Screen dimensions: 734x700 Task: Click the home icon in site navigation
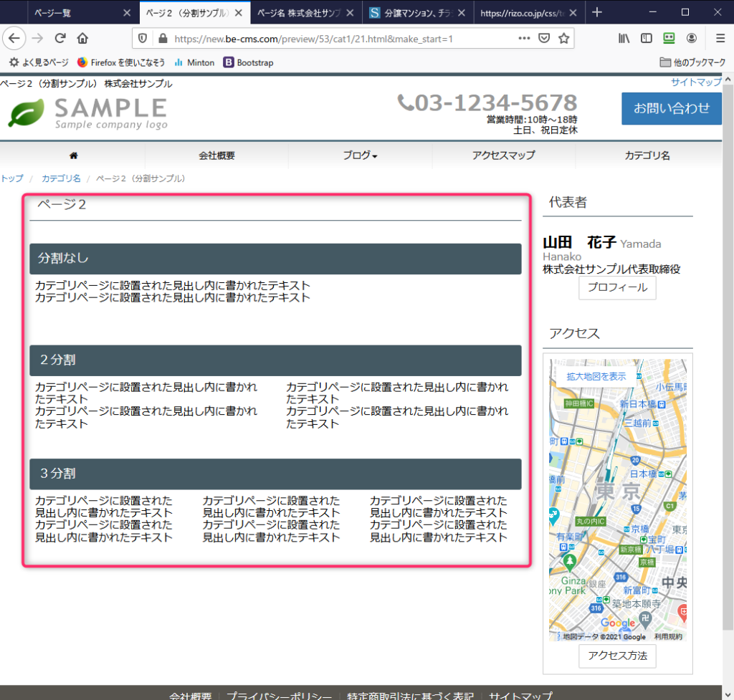point(73,155)
